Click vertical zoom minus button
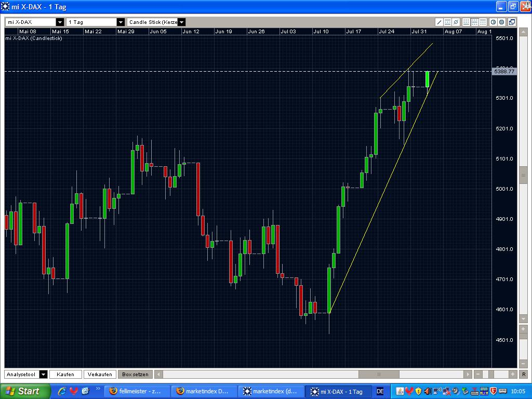Screen dimensions: 532x399 523,363
